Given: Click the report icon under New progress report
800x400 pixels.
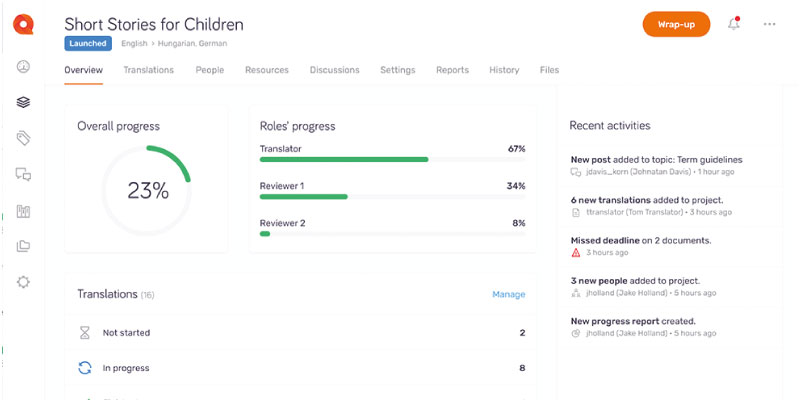Looking at the screenshot, I should [576, 333].
